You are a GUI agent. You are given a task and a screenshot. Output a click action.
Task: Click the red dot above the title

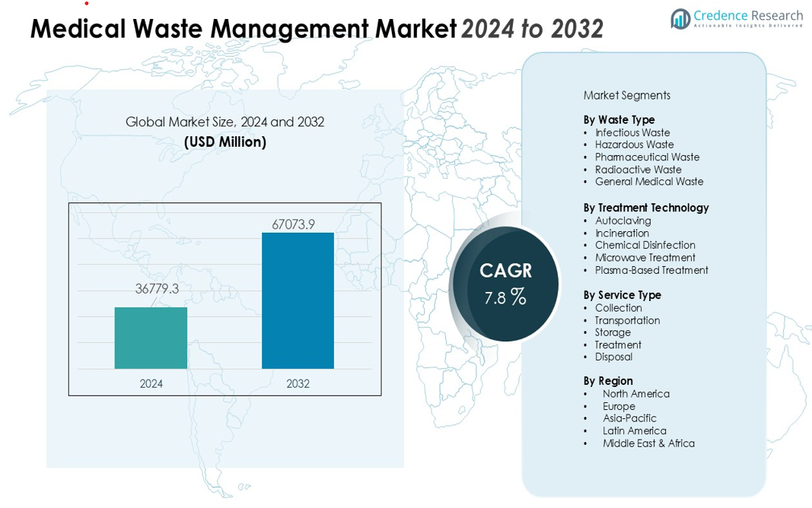click(x=86, y=4)
